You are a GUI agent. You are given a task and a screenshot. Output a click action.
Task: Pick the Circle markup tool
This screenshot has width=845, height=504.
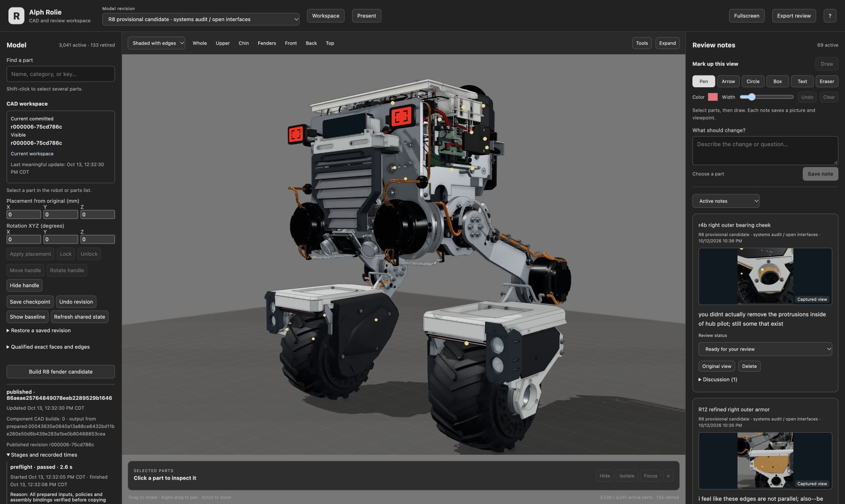click(x=753, y=81)
